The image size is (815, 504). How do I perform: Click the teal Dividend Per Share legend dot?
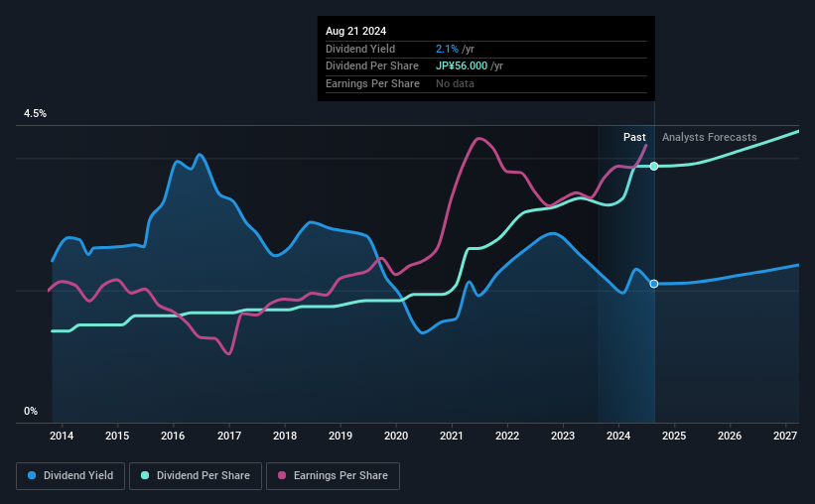(145, 475)
